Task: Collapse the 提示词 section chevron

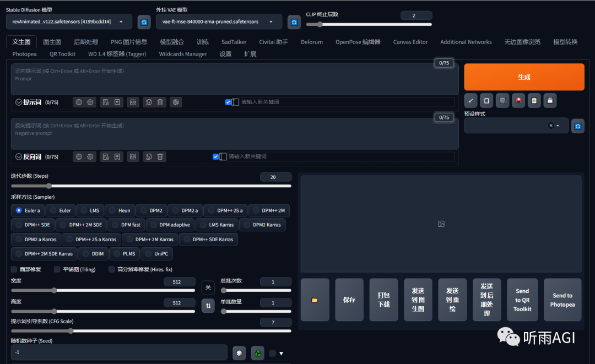Action: [x=19, y=102]
